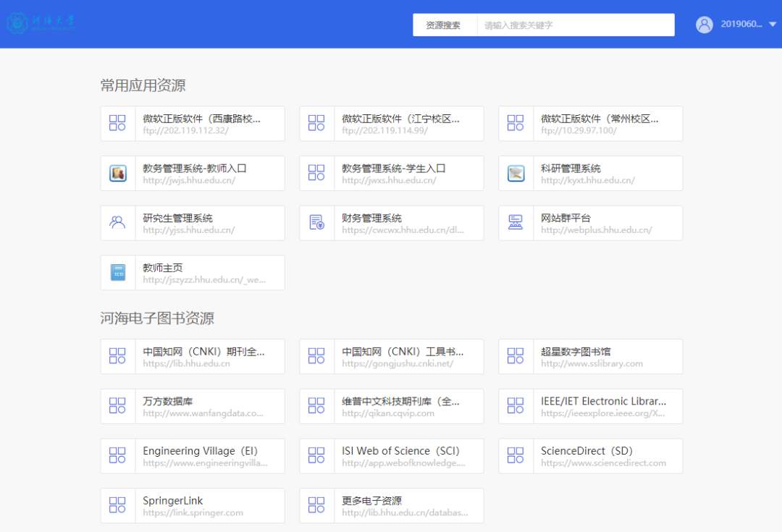The image size is (782, 532).
Task: Select the 教务管理系统-教师入口 tile icon
Action: 118,173
